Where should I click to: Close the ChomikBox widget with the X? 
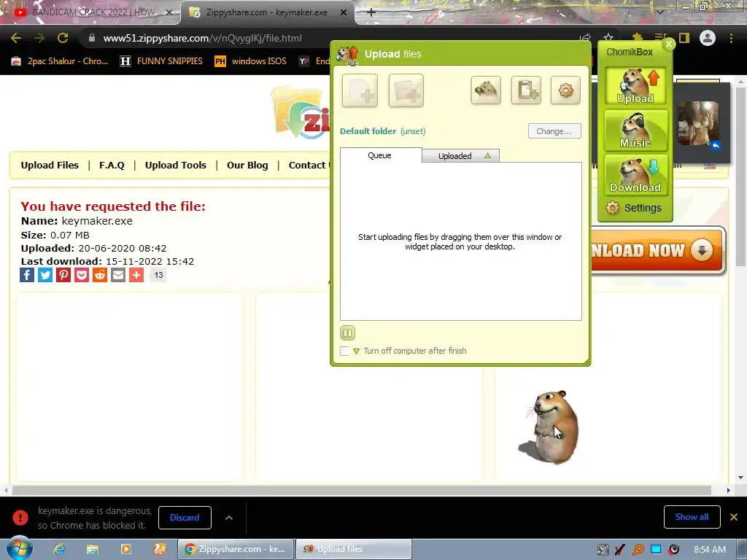coord(669,44)
